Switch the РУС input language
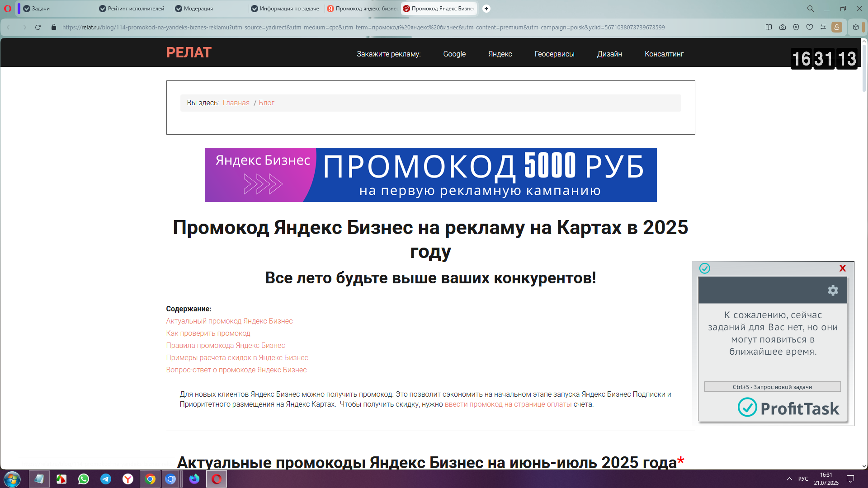Viewport: 868px width, 488px height. tap(803, 479)
